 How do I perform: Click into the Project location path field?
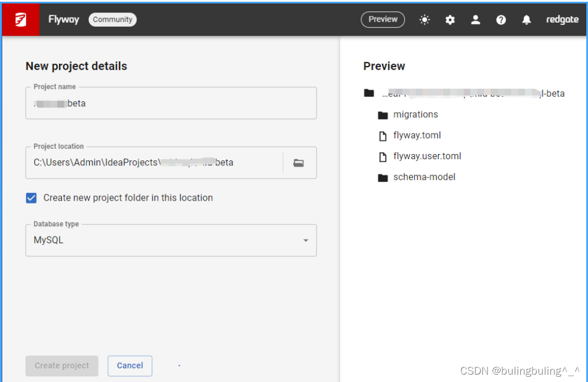pyautogui.click(x=154, y=163)
